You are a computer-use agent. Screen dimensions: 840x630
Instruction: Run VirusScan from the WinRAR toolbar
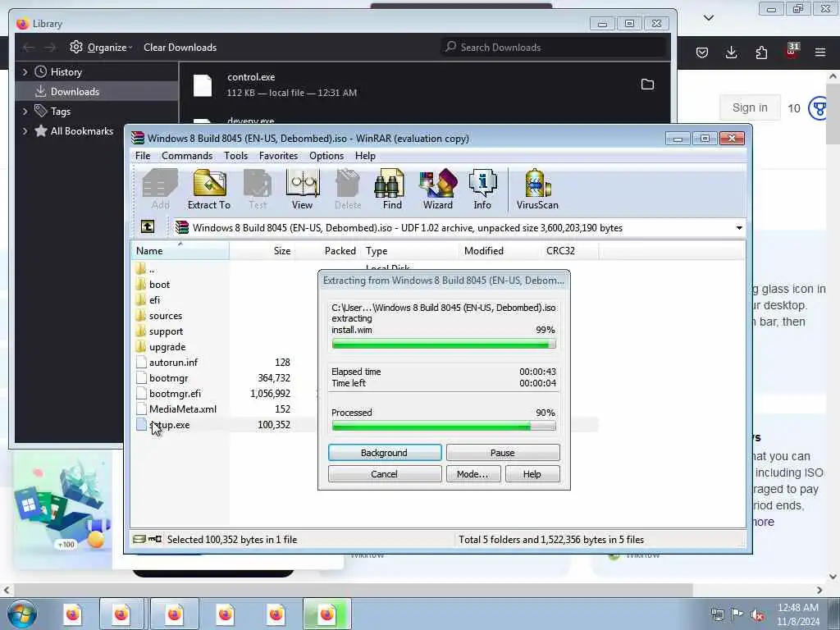[537, 189]
